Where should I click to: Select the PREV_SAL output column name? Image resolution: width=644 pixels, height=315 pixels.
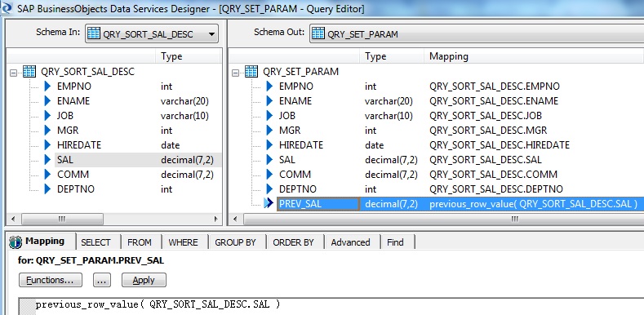pos(300,204)
